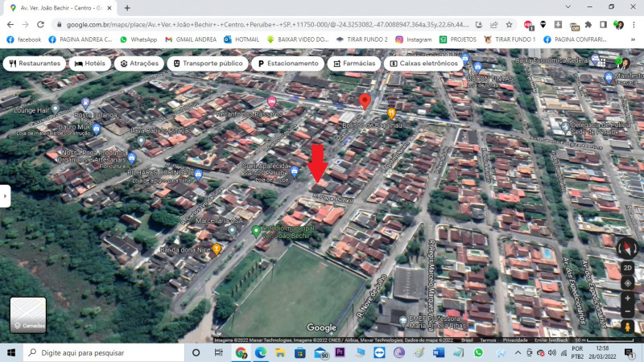Open the Google apps grid

tap(601, 63)
